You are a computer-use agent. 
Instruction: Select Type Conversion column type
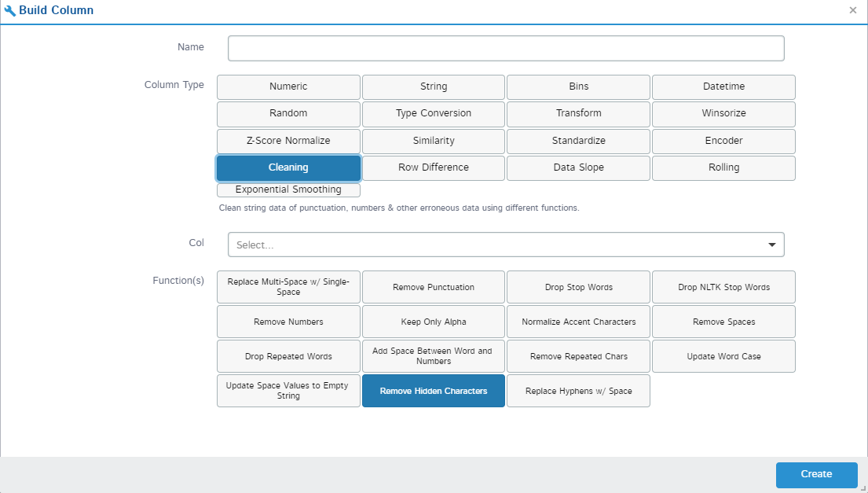pyautogui.click(x=434, y=113)
